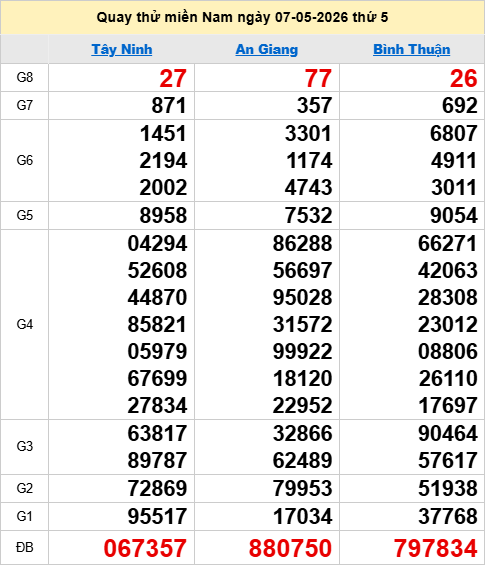Click the G7 row label

pos(25,105)
